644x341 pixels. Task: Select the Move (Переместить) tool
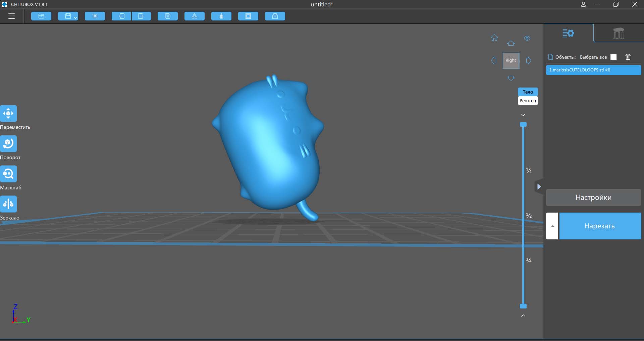(x=8, y=113)
